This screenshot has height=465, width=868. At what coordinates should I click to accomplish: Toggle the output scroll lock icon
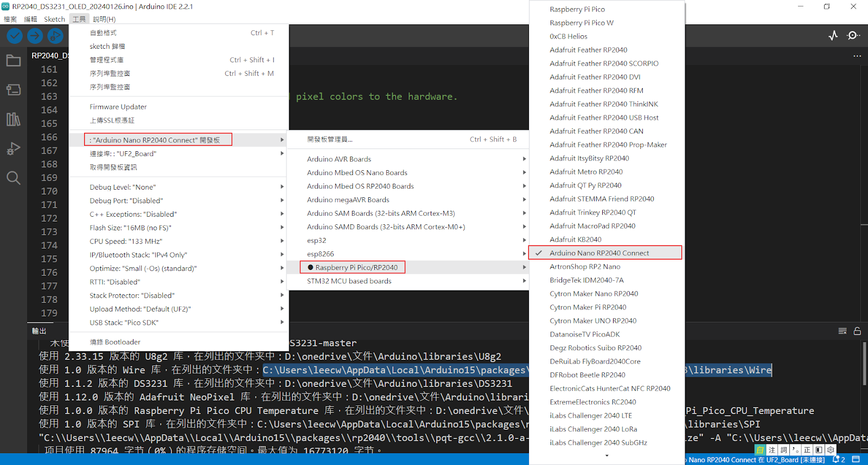tap(857, 331)
